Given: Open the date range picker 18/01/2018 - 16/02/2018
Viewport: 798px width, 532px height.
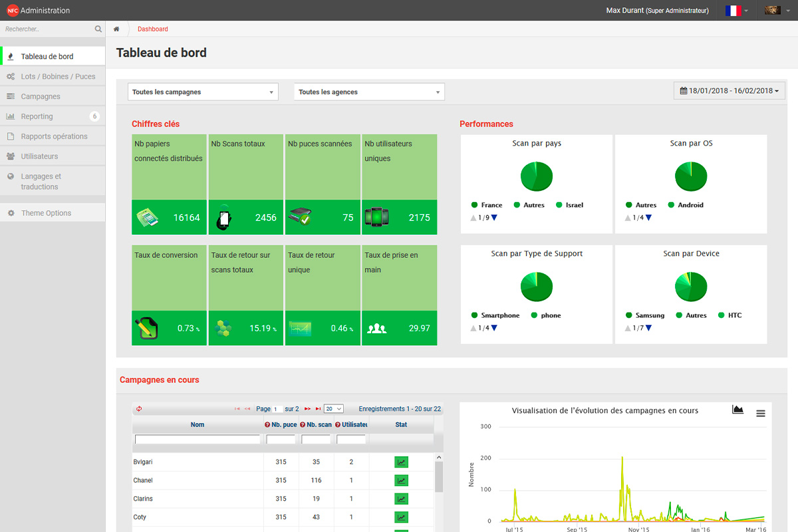Looking at the screenshot, I should click(x=730, y=90).
